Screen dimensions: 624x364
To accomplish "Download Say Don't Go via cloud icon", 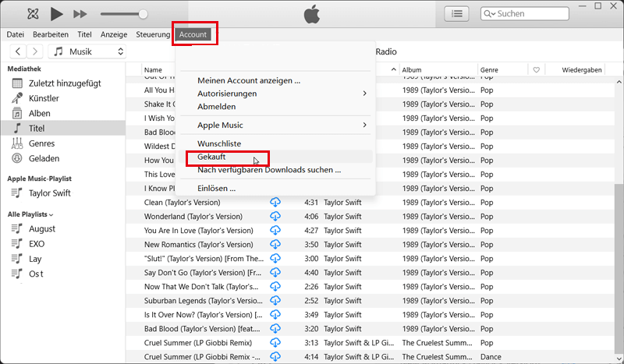I will pyautogui.click(x=275, y=273).
